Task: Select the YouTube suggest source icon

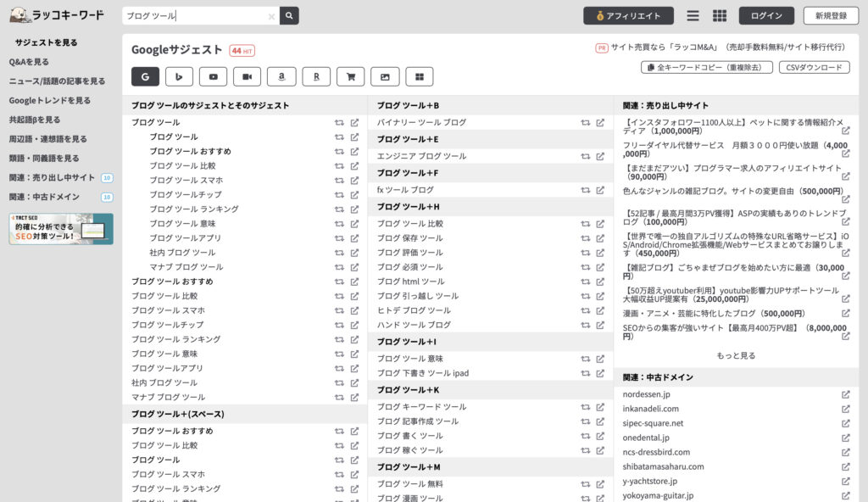Action: click(213, 75)
